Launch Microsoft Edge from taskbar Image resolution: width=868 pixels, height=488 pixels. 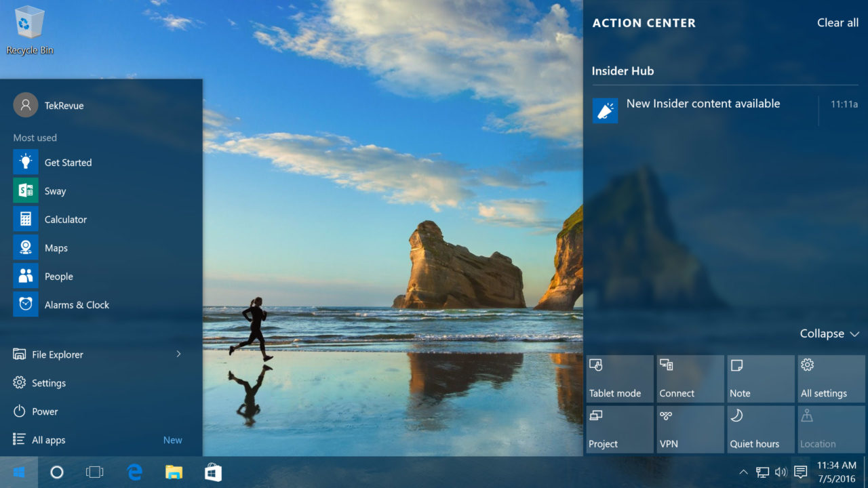point(135,472)
